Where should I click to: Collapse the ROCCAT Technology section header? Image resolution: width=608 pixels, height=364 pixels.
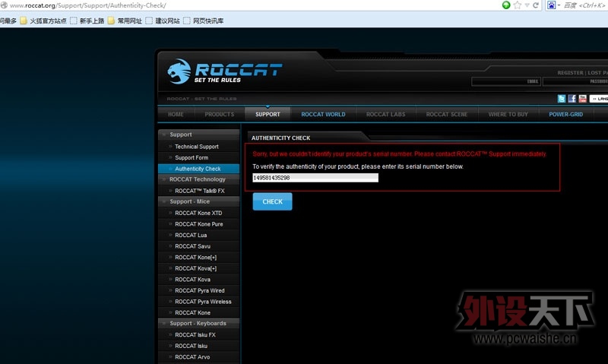click(199, 179)
